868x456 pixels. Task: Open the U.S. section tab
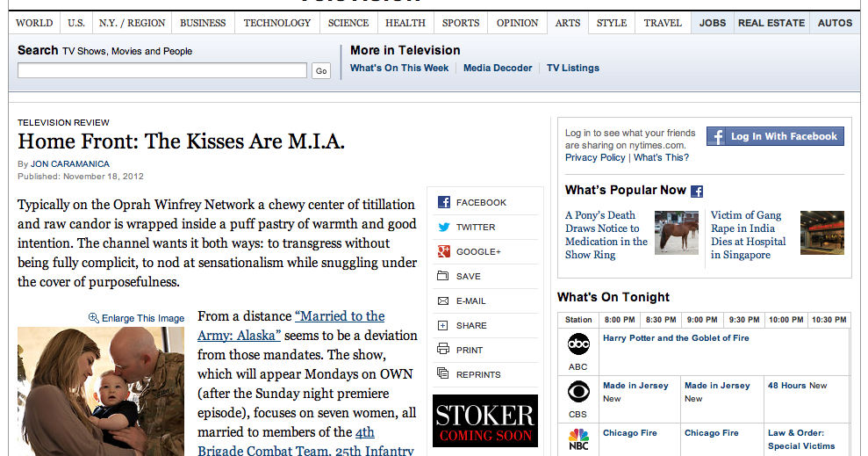76,23
